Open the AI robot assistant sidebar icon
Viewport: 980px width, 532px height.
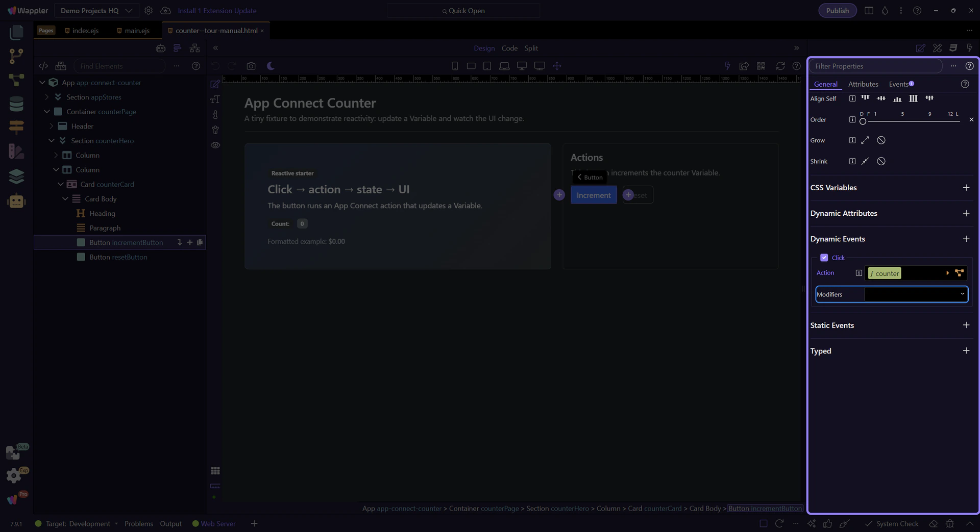16,201
